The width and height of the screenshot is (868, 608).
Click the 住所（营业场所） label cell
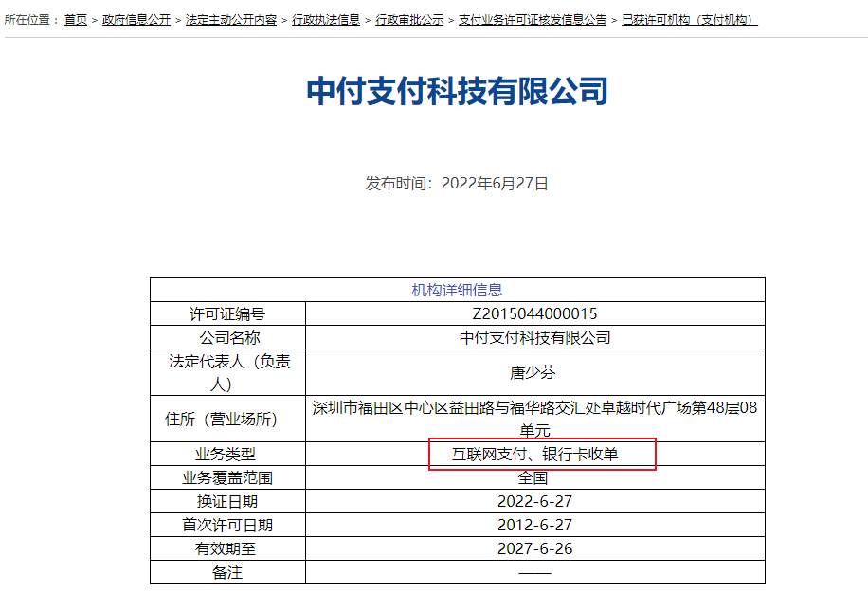coord(227,419)
